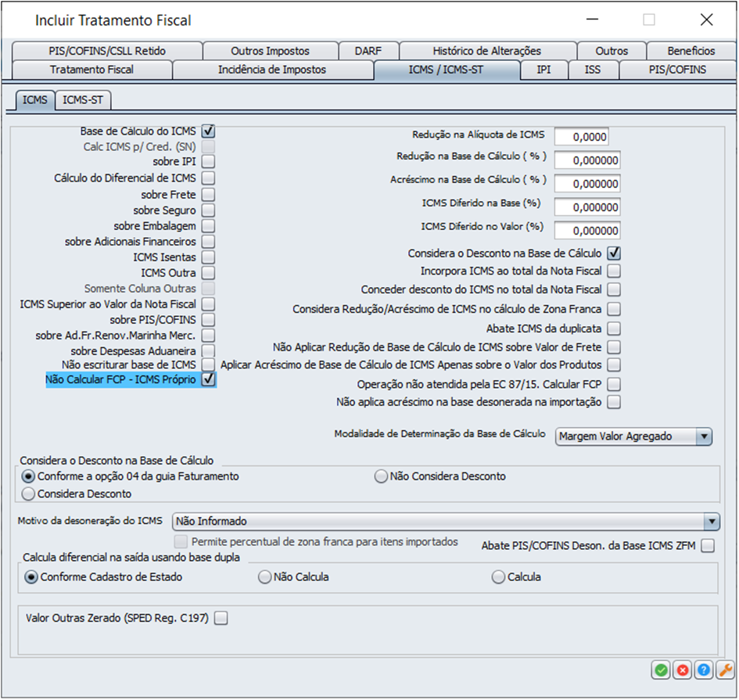This screenshot has width=739, height=700.
Task: Open the PIS/COFINS tab
Action: pos(677,70)
